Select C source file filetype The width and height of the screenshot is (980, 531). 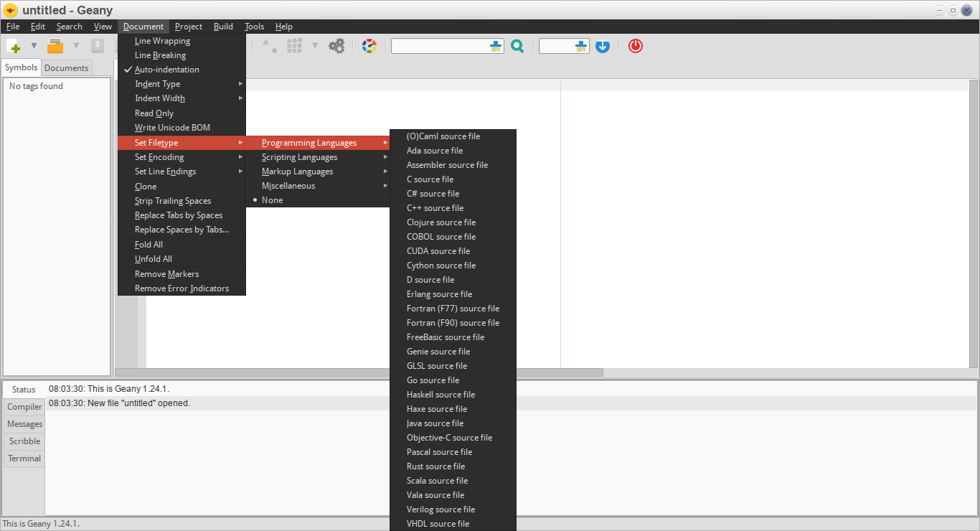click(x=453, y=179)
